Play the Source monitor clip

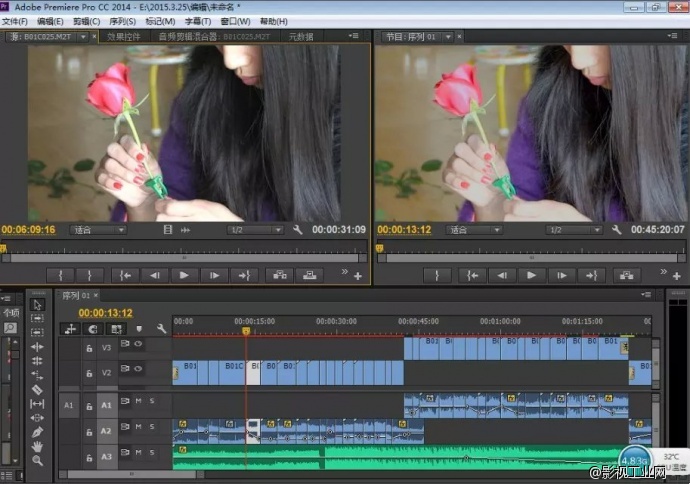pos(184,275)
